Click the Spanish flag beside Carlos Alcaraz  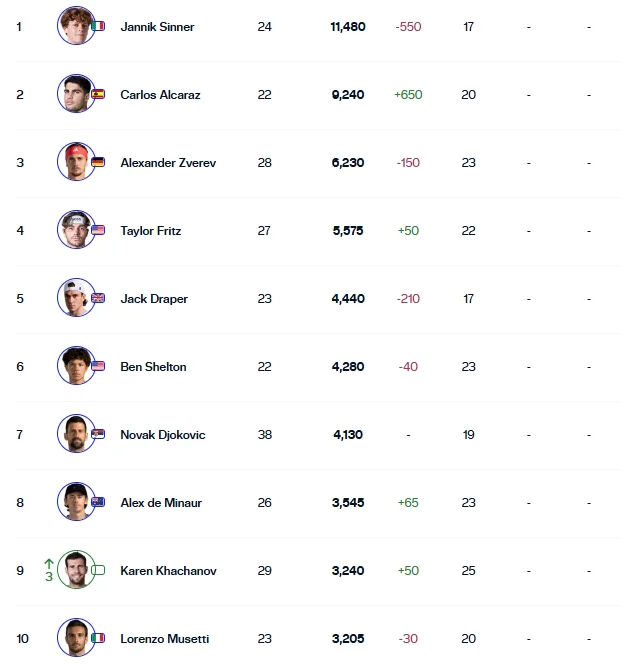coord(98,94)
